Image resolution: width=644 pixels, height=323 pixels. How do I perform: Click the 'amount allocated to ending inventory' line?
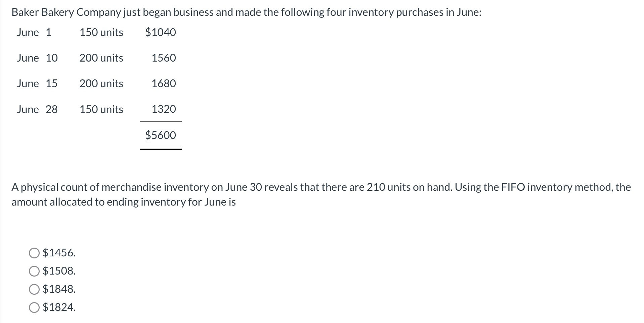click(x=124, y=202)
